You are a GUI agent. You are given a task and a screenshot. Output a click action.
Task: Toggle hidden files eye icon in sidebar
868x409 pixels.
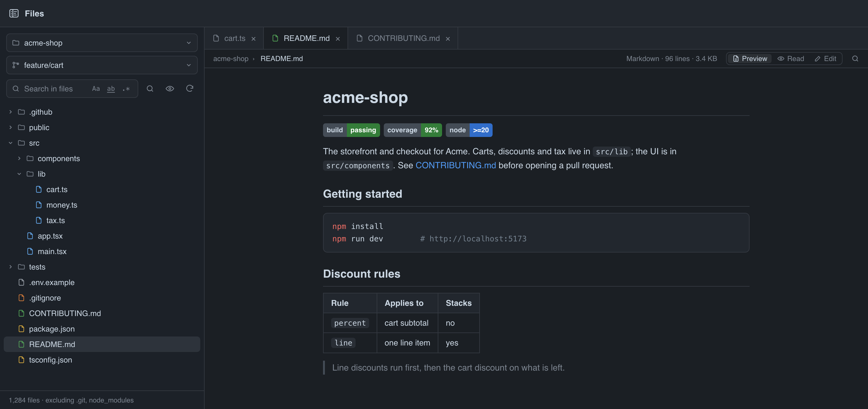click(170, 89)
